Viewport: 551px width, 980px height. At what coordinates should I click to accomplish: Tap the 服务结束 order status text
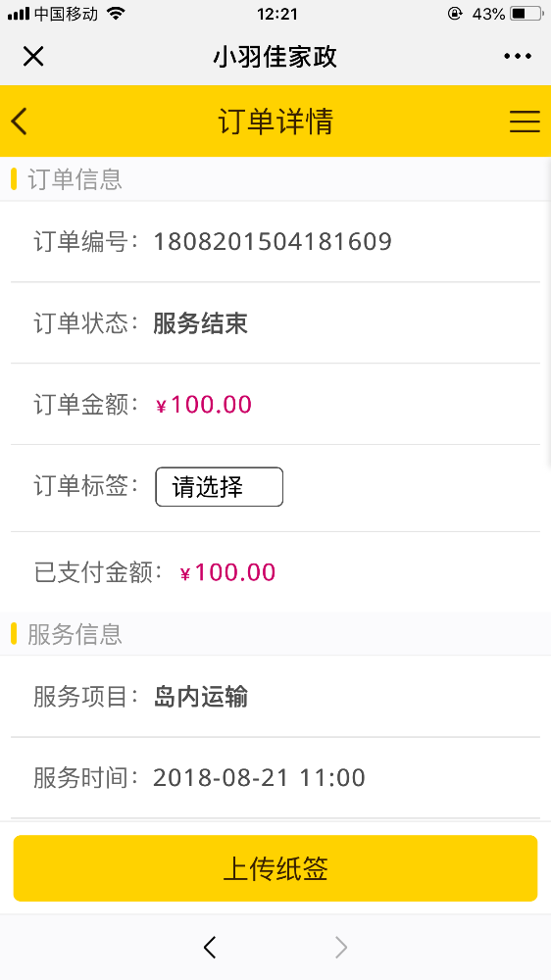click(x=200, y=323)
